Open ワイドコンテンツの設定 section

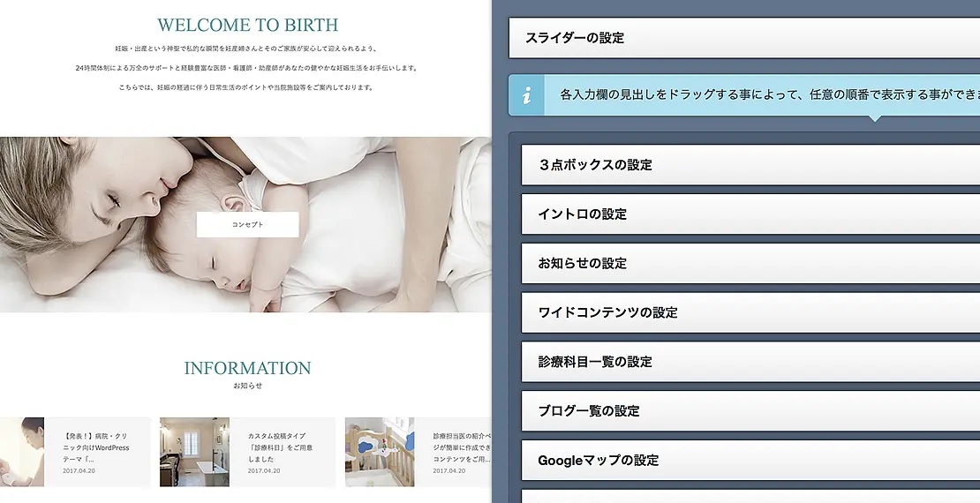(x=750, y=312)
